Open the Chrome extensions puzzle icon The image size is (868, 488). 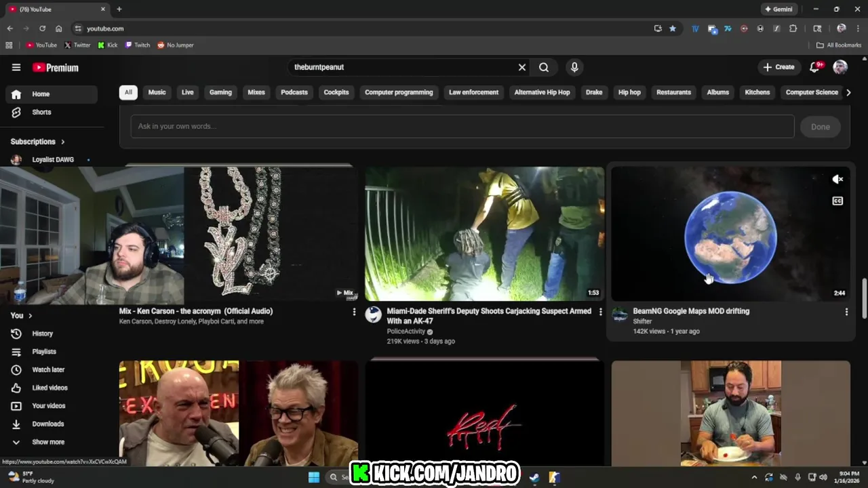pyautogui.click(x=793, y=28)
